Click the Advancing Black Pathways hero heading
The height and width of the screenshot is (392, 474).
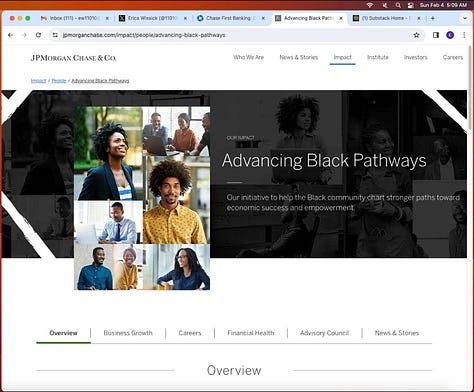(x=324, y=160)
